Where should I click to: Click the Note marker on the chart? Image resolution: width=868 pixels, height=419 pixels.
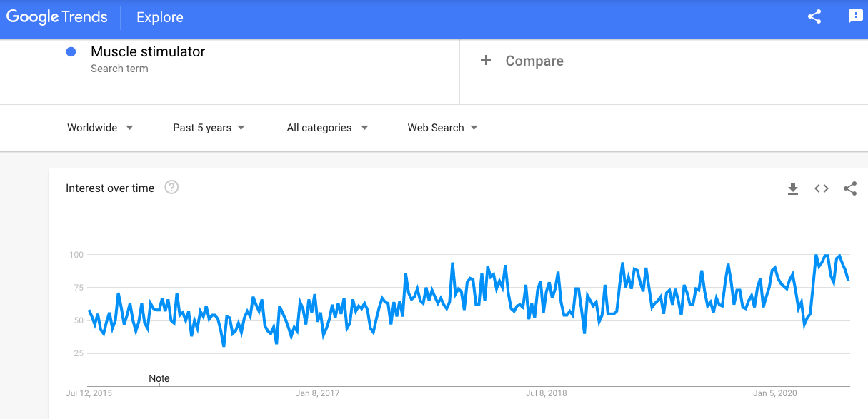point(159,378)
